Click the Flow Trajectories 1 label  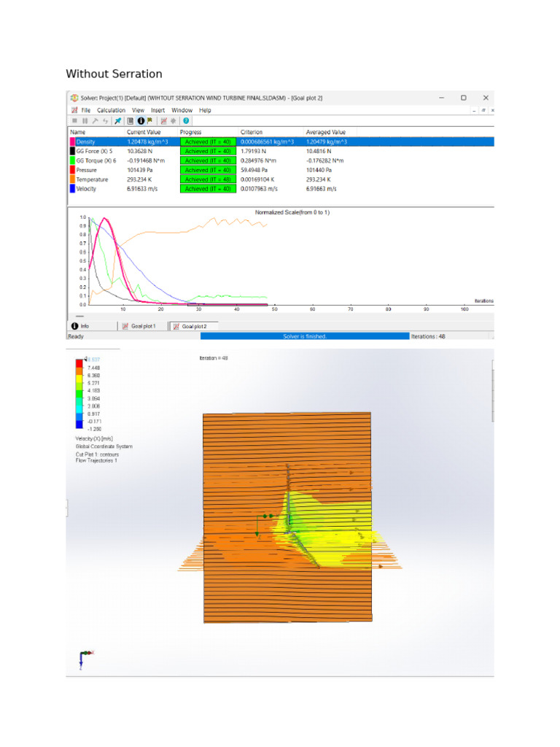pyautogui.click(x=96, y=461)
